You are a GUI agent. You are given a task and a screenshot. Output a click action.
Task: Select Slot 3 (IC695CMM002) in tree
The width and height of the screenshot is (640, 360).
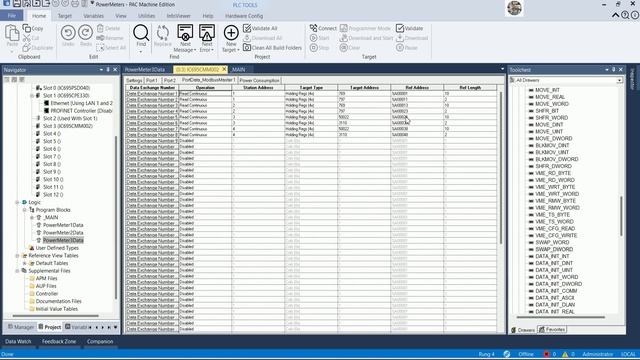pos(68,126)
